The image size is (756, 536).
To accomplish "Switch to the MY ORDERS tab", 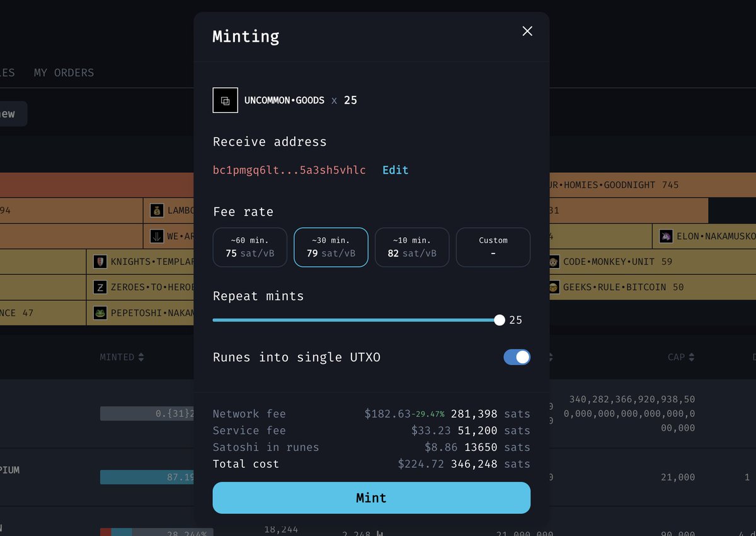I will click(64, 73).
